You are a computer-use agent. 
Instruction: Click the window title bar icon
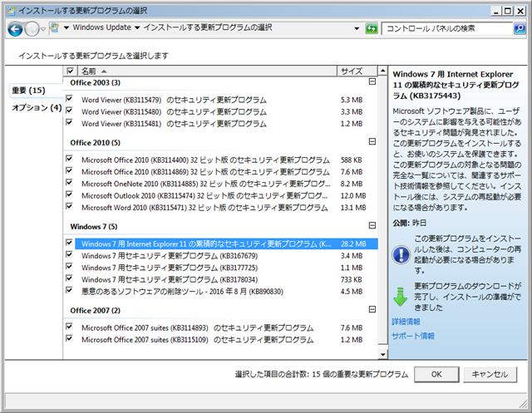coord(11,11)
